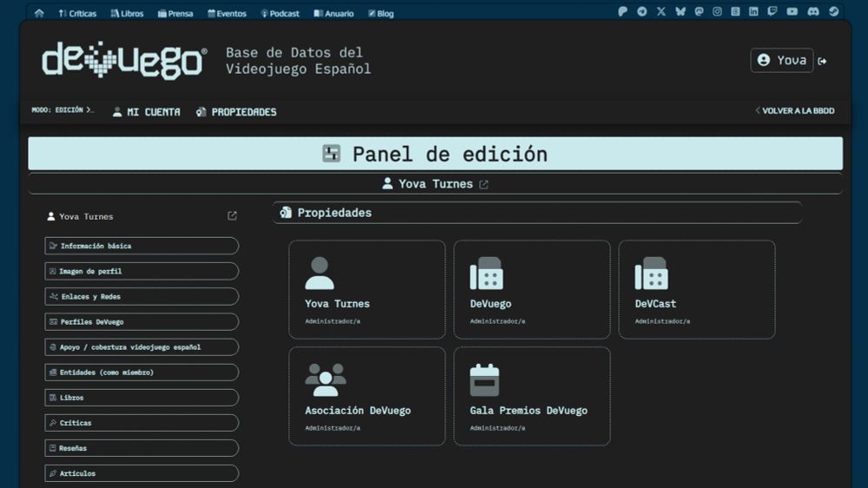
Task: Click Base de Datos del Videojuego Español tagline
Action: click(299, 61)
